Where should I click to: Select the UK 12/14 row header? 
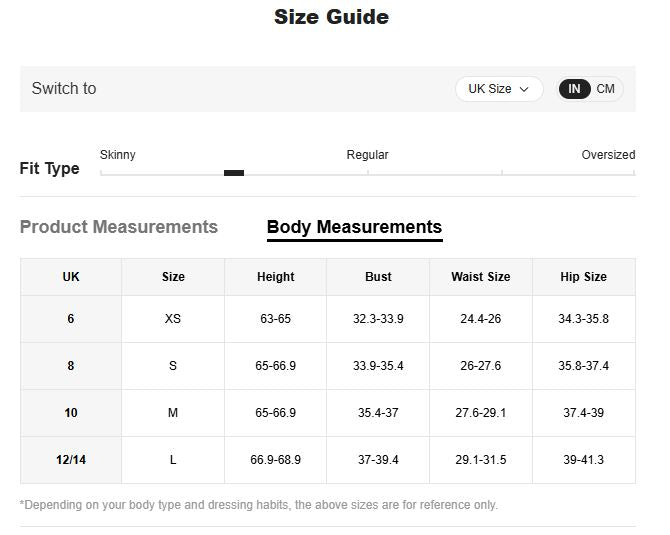coord(71,460)
